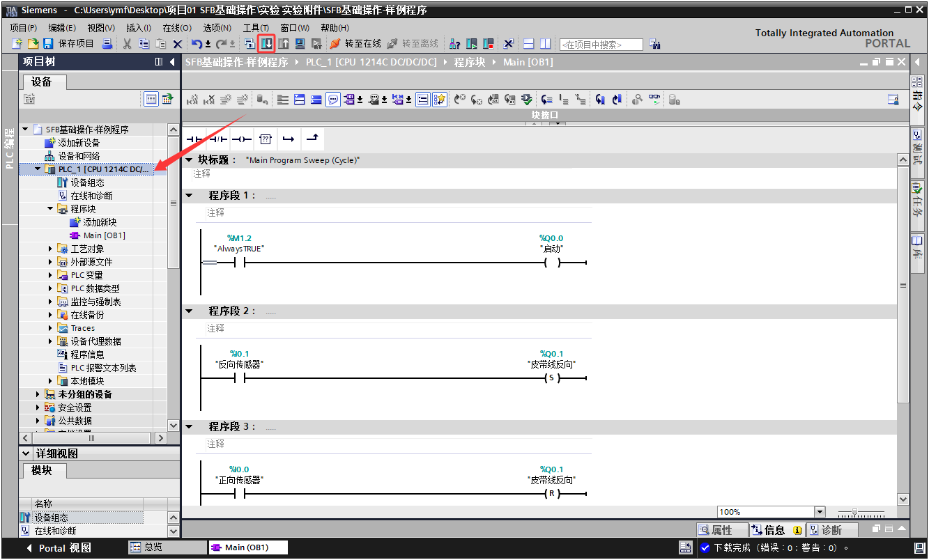This screenshot has height=560, width=929.
Task: Insert an output coil from favorites
Action: tap(241, 139)
